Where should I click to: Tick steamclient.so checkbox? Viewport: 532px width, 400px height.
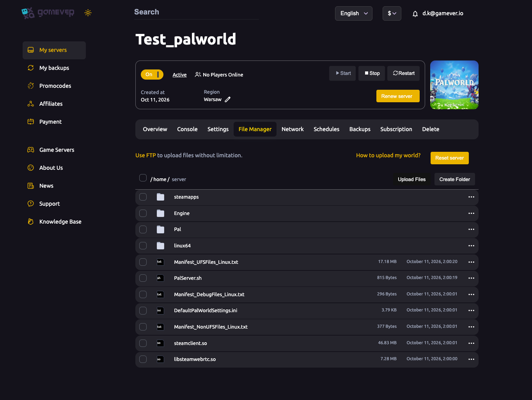click(x=143, y=343)
